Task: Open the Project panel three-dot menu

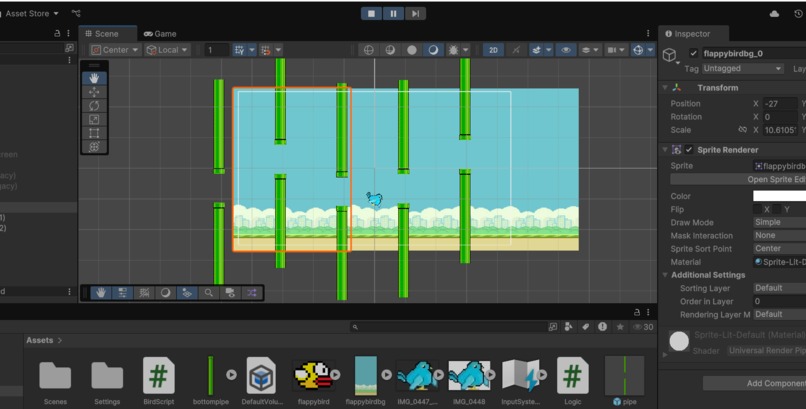Action: tap(648, 312)
